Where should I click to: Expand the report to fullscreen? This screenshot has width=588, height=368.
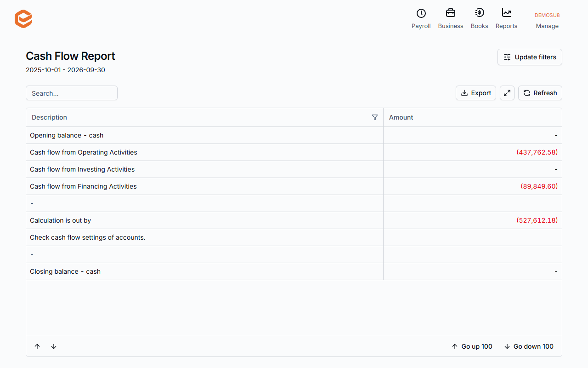click(507, 93)
